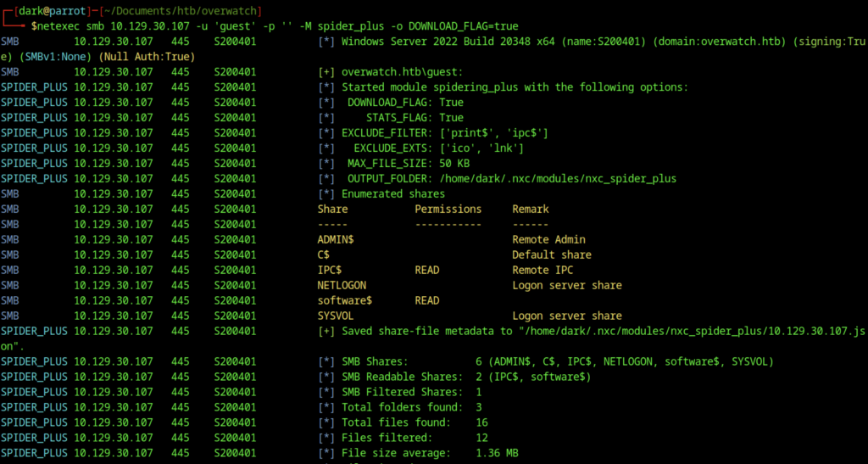Click the NETLOGON share entry

coord(342,286)
